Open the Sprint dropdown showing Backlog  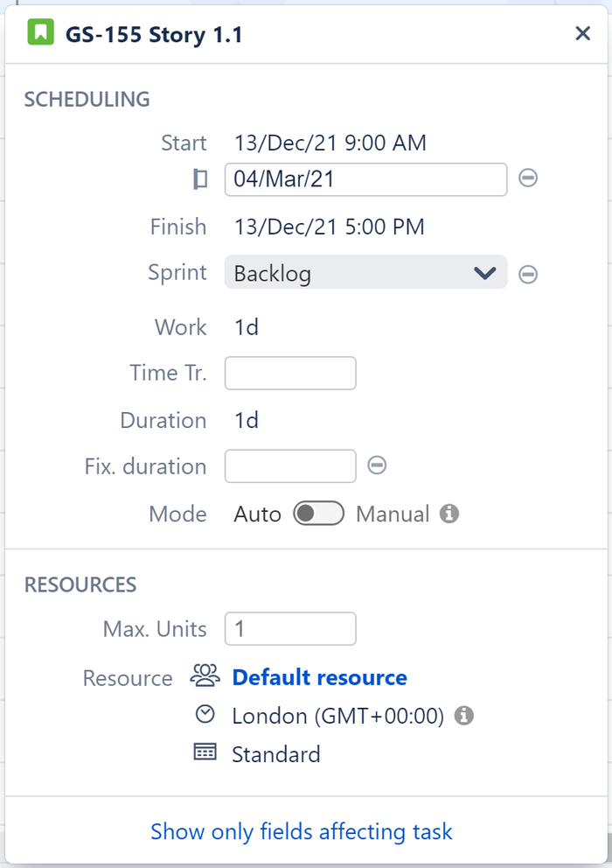point(365,273)
